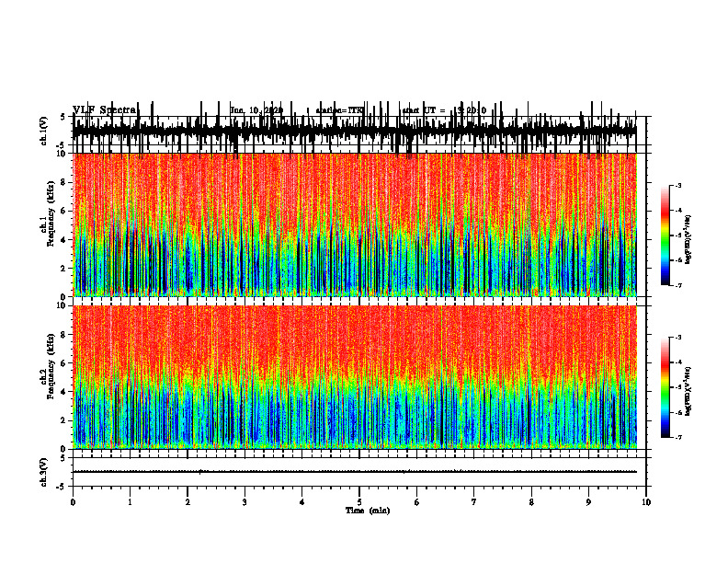Click inside the ch.2 spectrogram panel

pos(355,377)
